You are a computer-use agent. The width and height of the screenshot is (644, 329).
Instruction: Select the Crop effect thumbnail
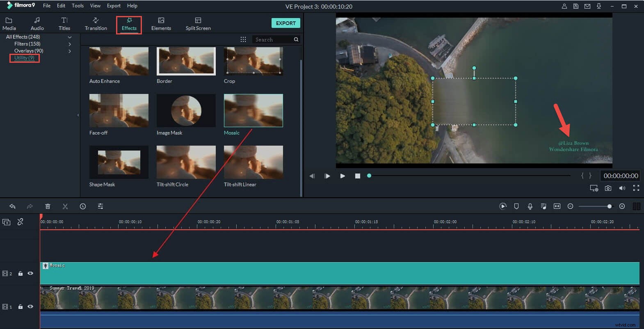pos(253,61)
